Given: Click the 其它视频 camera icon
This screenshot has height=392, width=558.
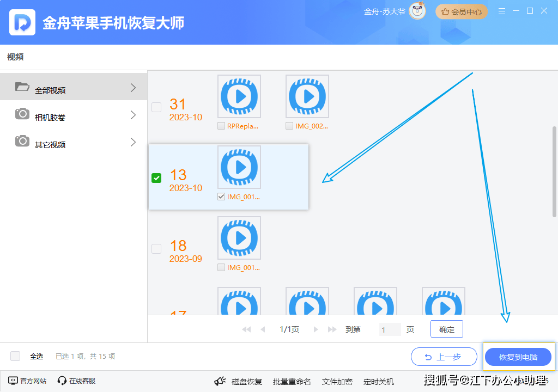Looking at the screenshot, I should click(22, 141).
